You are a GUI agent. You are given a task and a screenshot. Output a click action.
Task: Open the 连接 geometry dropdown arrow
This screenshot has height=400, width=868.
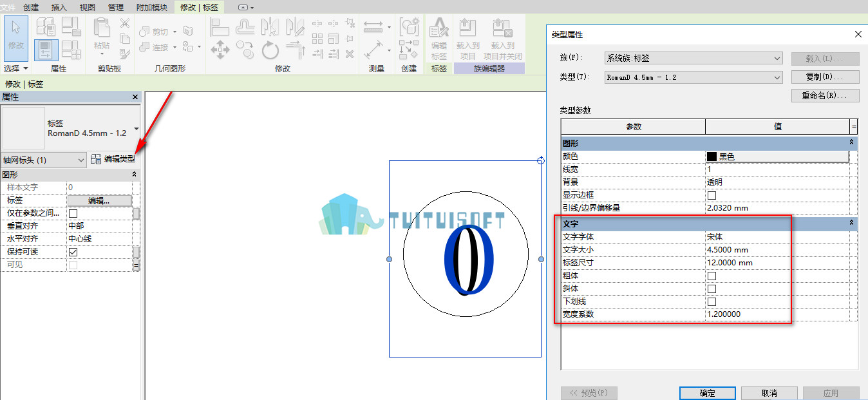coord(175,47)
